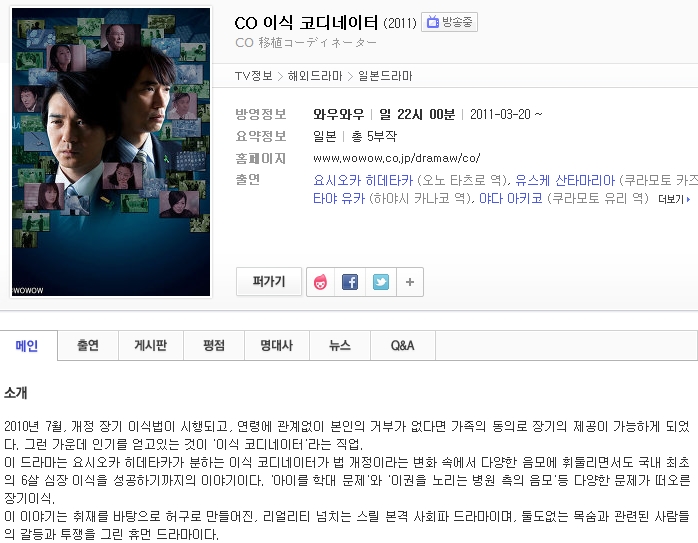Viewport: 698px width, 543px height.
Task: Click the drama poster thumbnail
Action: [111, 152]
